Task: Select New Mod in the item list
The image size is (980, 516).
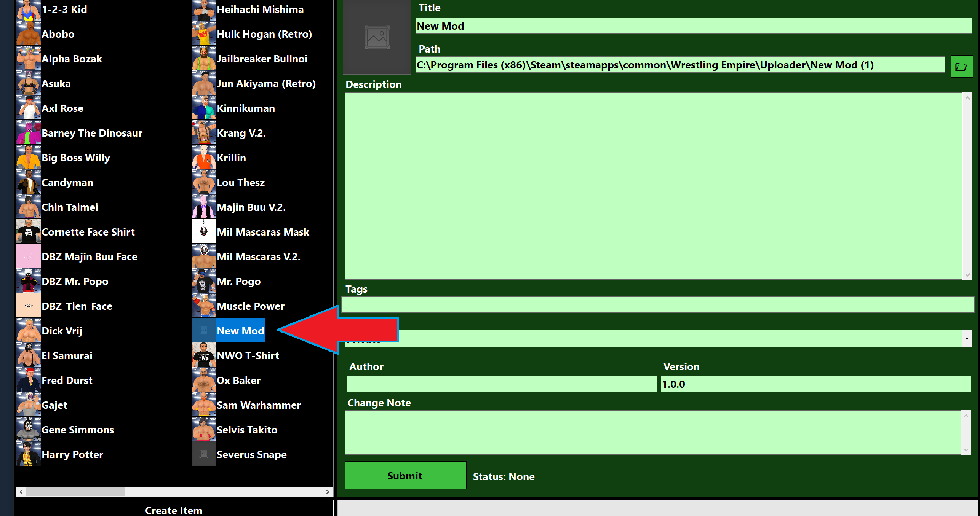Action: 240,331
